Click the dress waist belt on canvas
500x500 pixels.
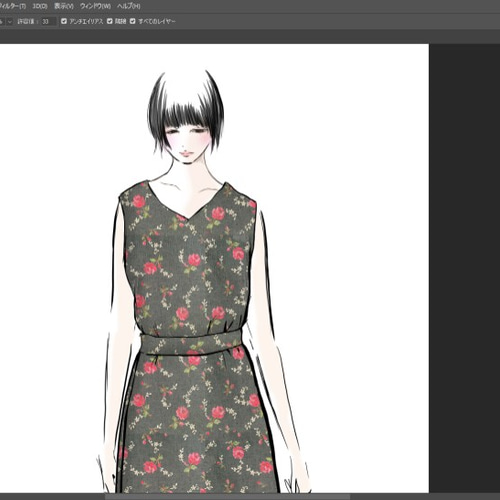(x=191, y=343)
